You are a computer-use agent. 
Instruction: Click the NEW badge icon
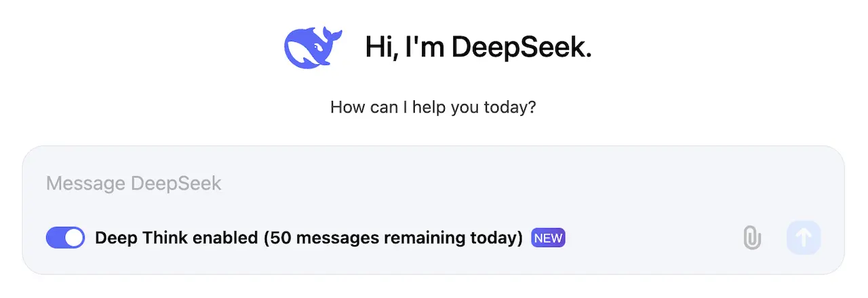[x=548, y=238]
